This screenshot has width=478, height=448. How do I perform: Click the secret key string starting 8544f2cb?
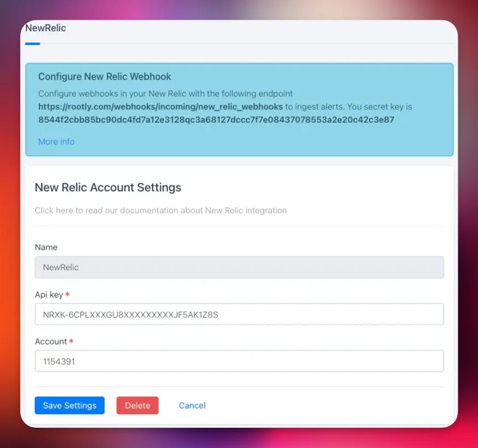click(x=216, y=119)
